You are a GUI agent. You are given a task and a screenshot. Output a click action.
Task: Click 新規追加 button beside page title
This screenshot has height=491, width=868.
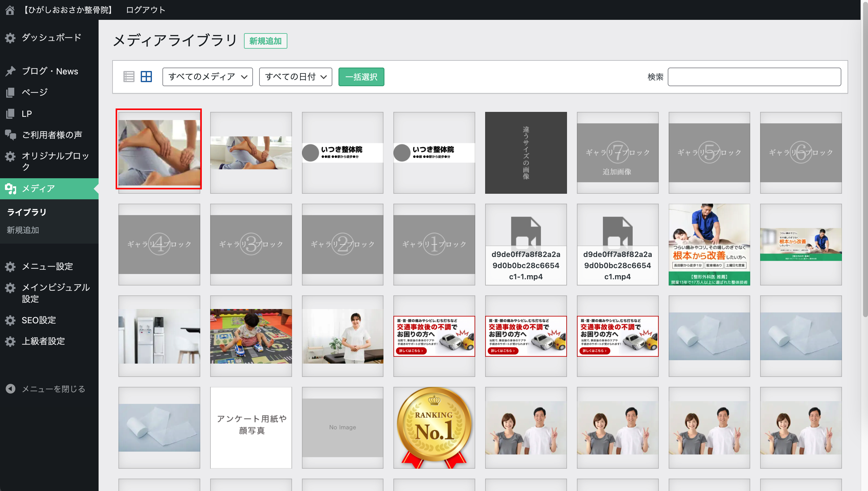265,41
